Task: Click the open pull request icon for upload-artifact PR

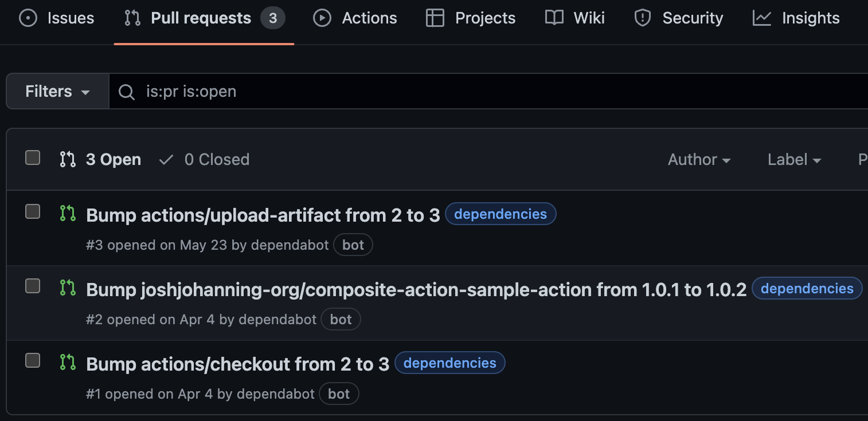Action: pos(68,214)
